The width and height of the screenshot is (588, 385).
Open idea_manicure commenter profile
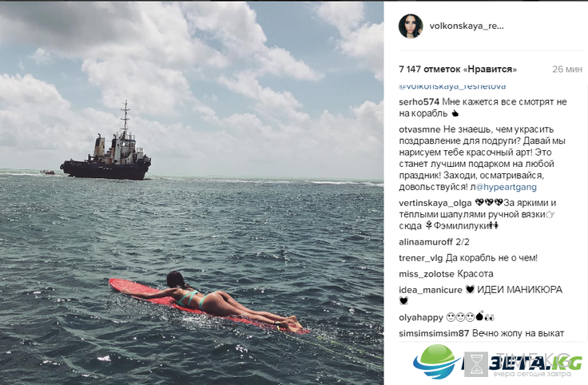coord(431,290)
